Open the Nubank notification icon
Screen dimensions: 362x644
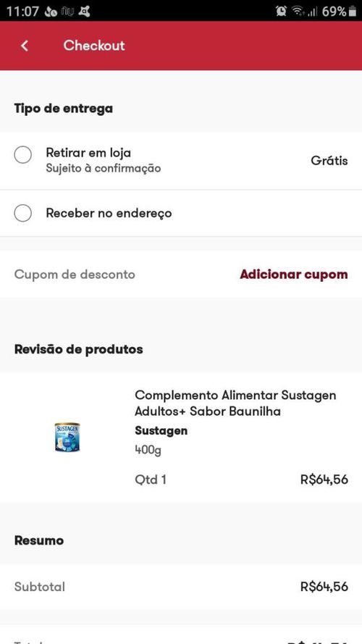click(x=67, y=11)
